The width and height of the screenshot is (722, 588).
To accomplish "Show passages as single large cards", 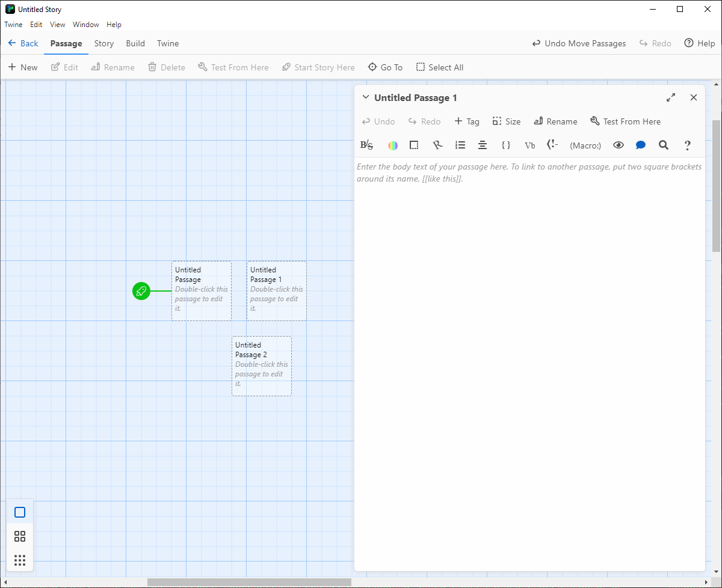I will pyautogui.click(x=20, y=512).
